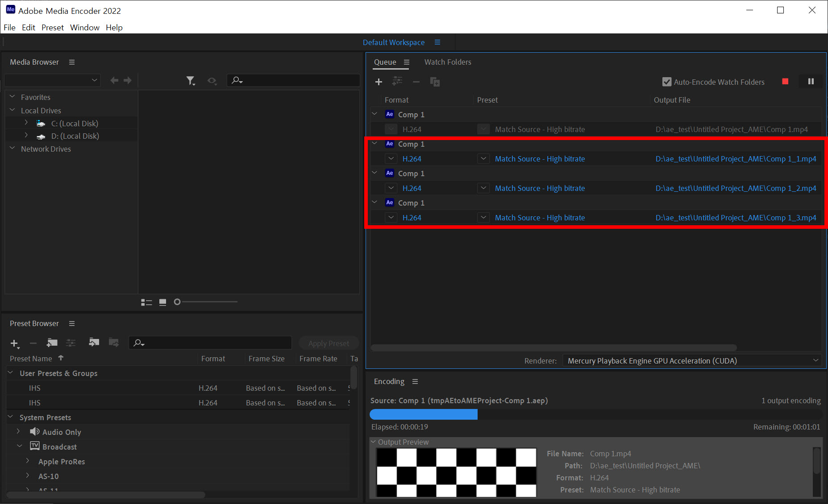Open Media Browser location dropdown
This screenshot has height=504, width=828.
[53, 80]
